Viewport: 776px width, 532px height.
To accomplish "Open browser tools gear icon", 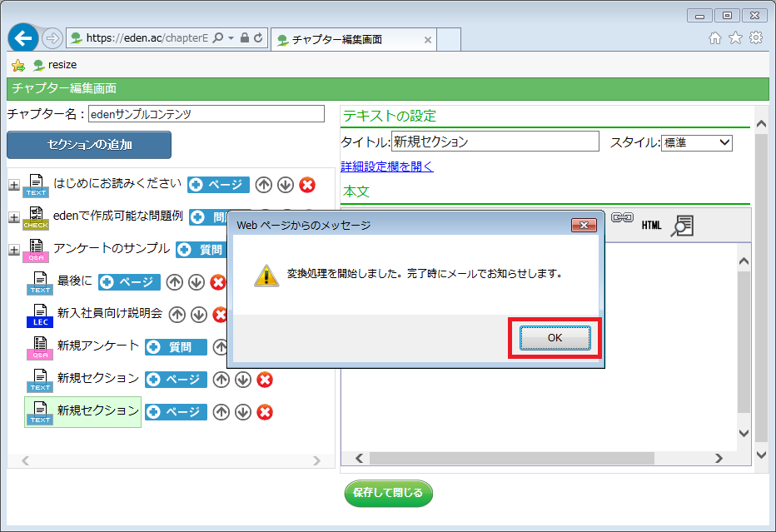I will (x=756, y=37).
